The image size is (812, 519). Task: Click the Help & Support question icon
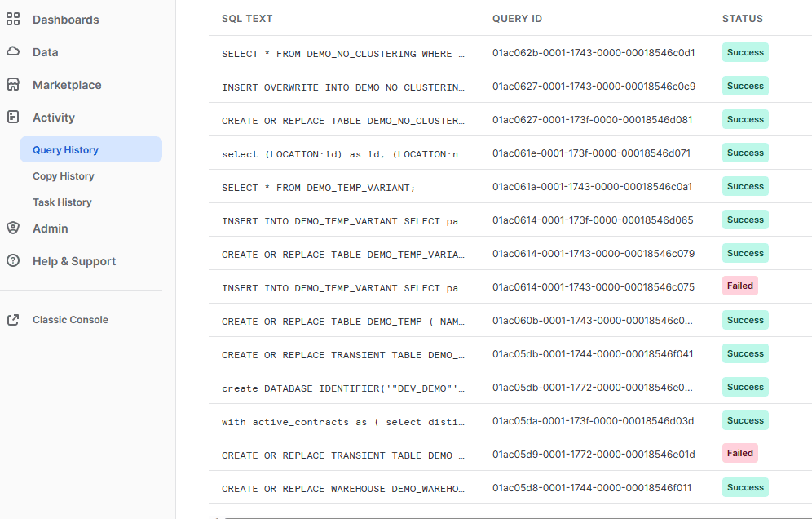pos(13,261)
